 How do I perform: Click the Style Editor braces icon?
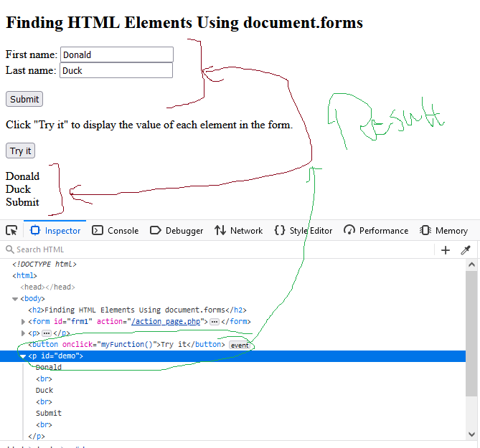click(x=280, y=230)
